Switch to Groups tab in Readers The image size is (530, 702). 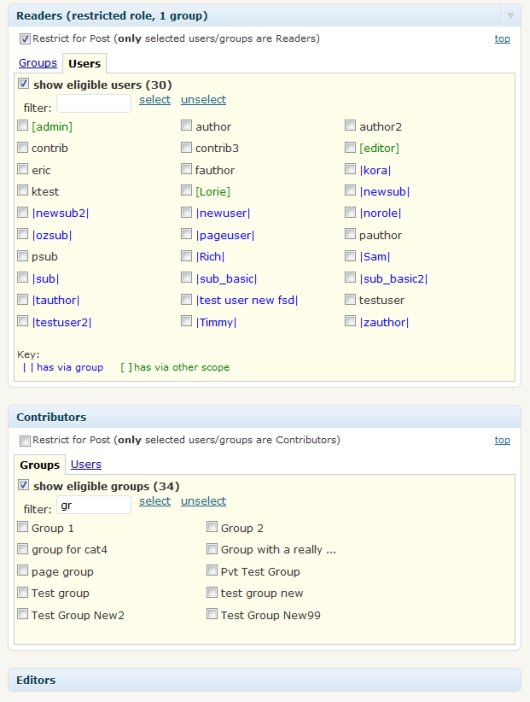coord(38,63)
